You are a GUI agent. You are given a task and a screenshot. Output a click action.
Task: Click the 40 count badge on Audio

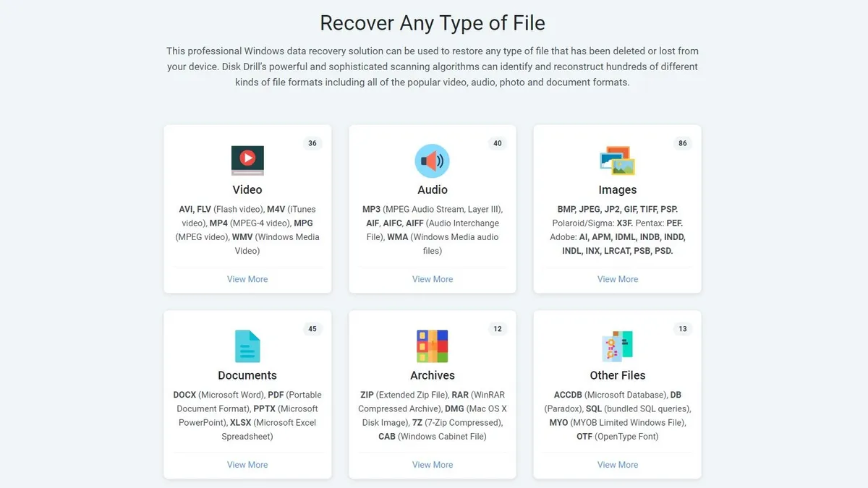(x=498, y=143)
